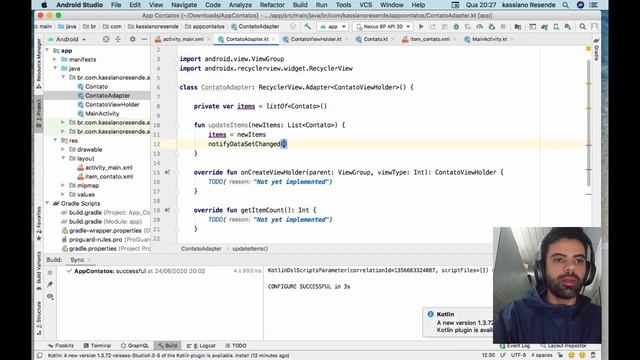Click the override gutter icon beside onCreateViewHolder
The width and height of the screenshot is (640, 360).
tap(167, 172)
